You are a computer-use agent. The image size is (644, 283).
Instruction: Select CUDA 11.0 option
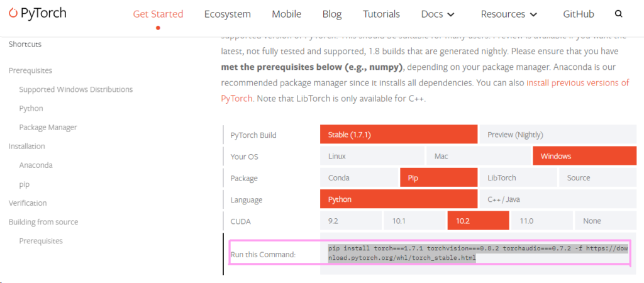point(541,221)
